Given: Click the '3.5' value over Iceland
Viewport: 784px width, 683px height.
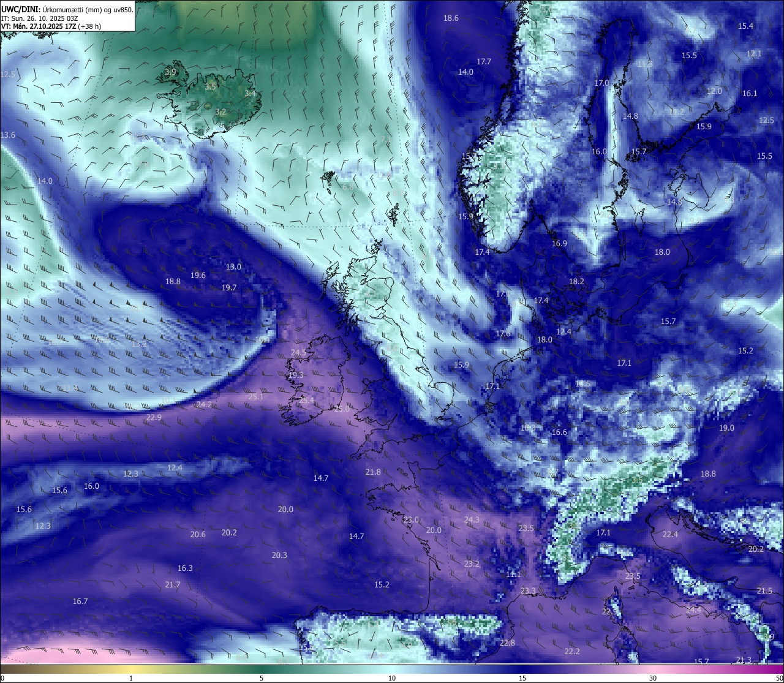Looking at the screenshot, I should (x=210, y=87).
